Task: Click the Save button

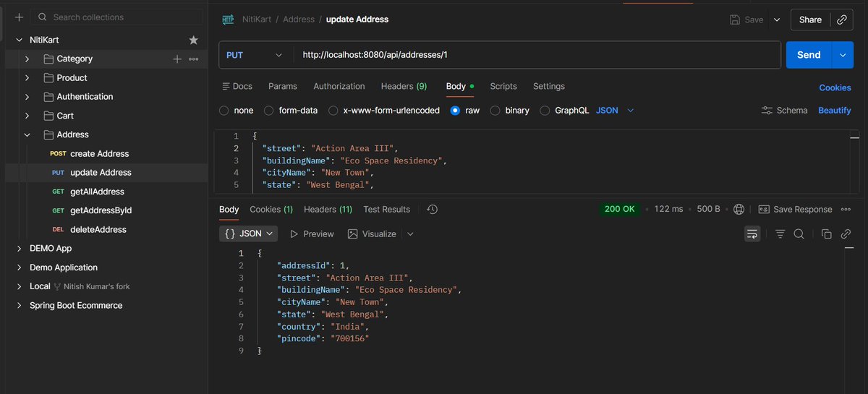Action: (x=746, y=20)
